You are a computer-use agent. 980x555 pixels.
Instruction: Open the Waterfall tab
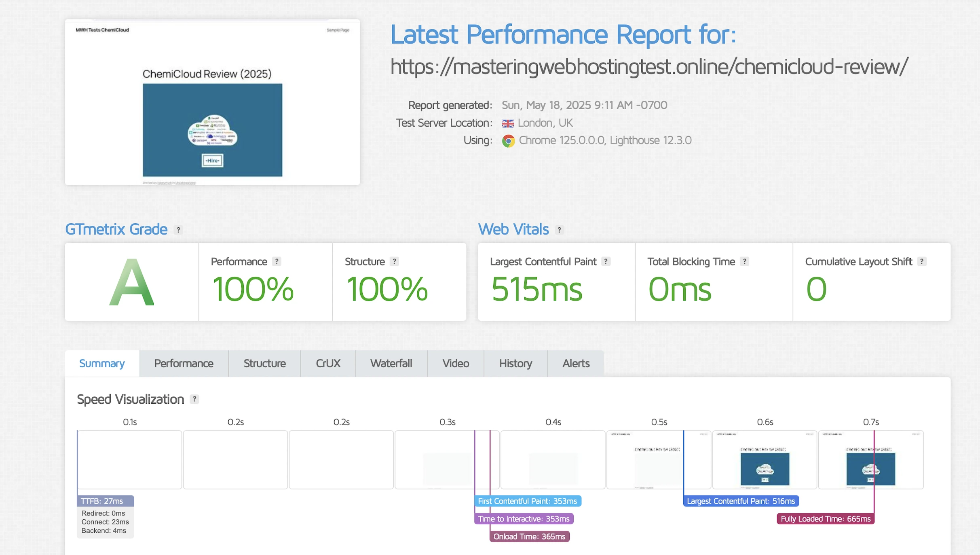pyautogui.click(x=391, y=364)
